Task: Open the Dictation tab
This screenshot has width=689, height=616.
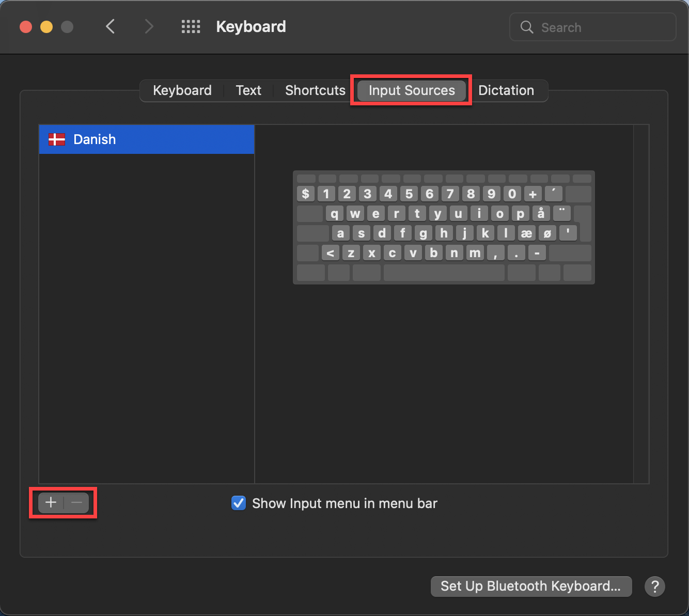Action: 506,90
